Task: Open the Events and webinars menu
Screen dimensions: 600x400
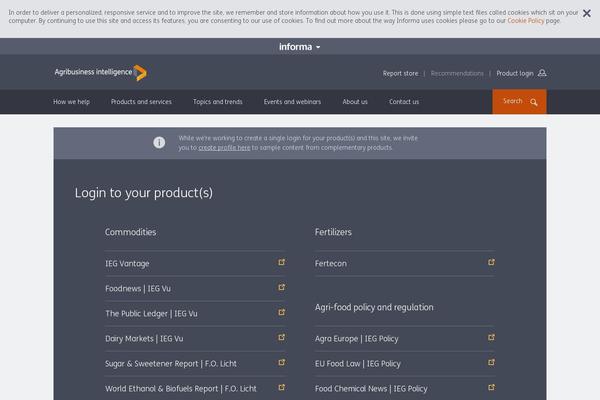Action: (292, 102)
